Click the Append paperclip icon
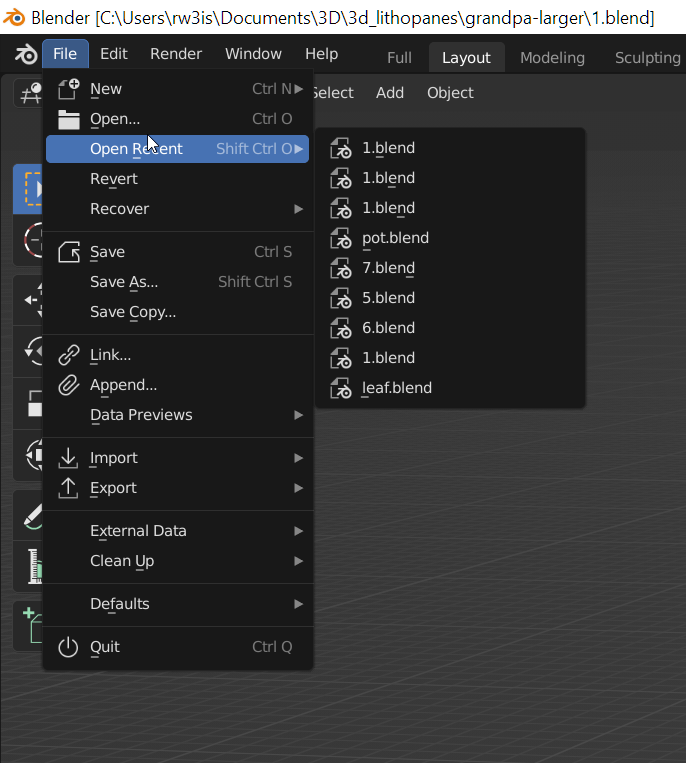Image resolution: width=686 pixels, height=763 pixels. 69,385
